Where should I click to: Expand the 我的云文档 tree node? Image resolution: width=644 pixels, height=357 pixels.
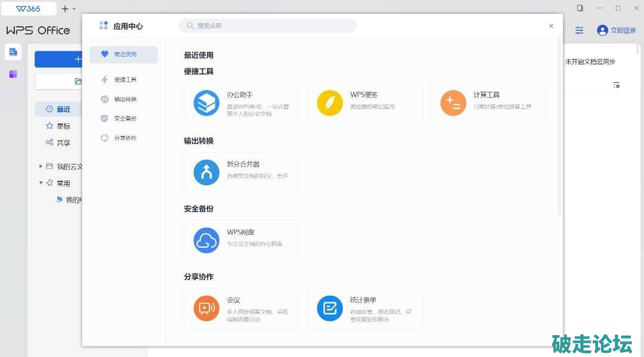pos(41,166)
